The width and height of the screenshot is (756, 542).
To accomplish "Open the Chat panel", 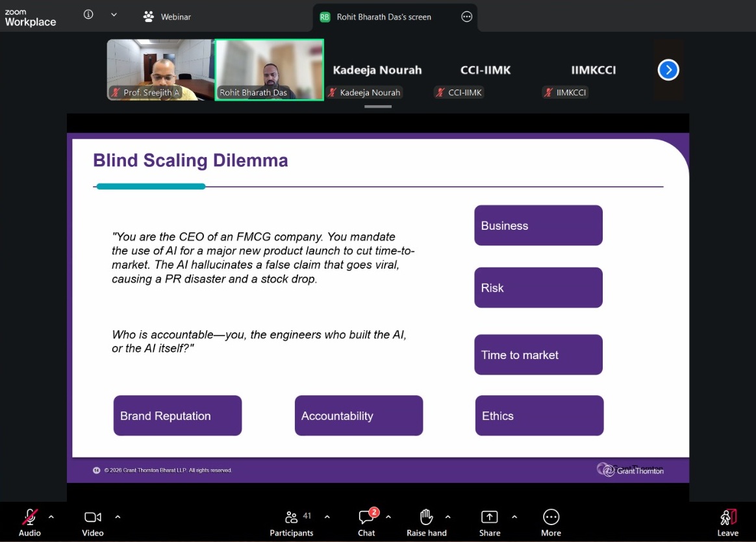I will pos(366,523).
